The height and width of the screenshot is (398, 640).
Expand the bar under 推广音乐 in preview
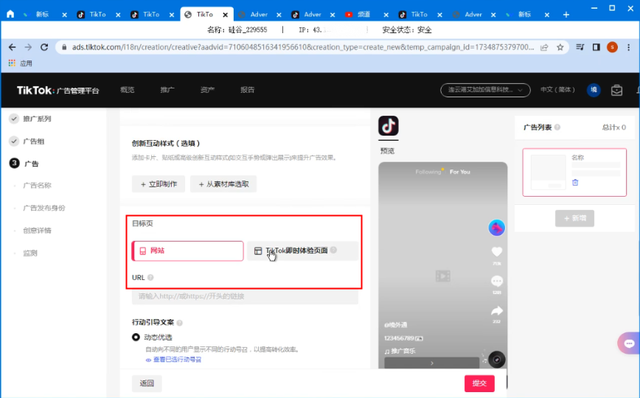pos(432,363)
